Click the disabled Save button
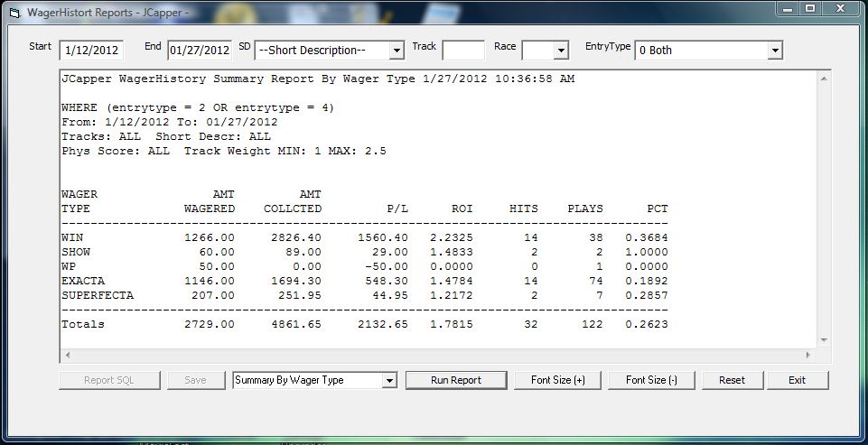Image resolution: width=868 pixels, height=445 pixels. (195, 380)
